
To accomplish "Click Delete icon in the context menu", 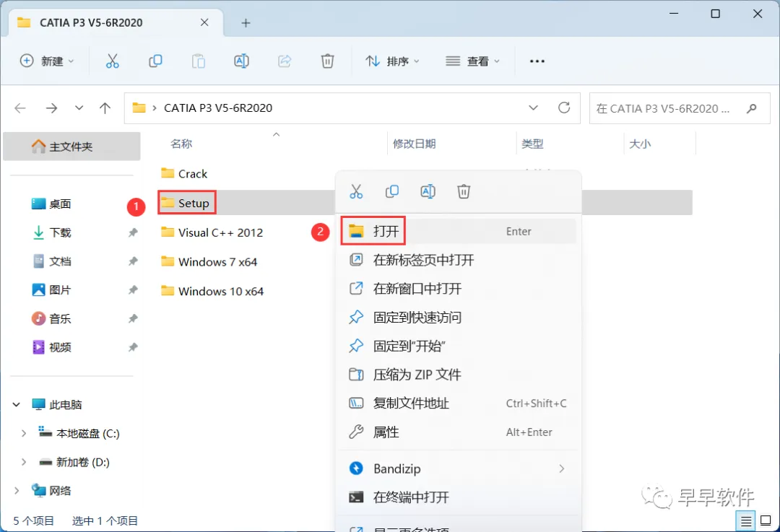I will pos(464,191).
